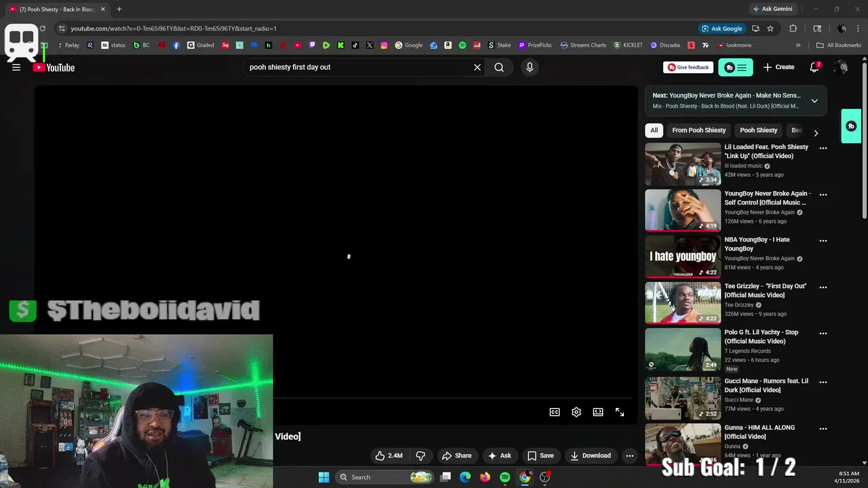
Task: Click the Ask button
Action: (499, 455)
